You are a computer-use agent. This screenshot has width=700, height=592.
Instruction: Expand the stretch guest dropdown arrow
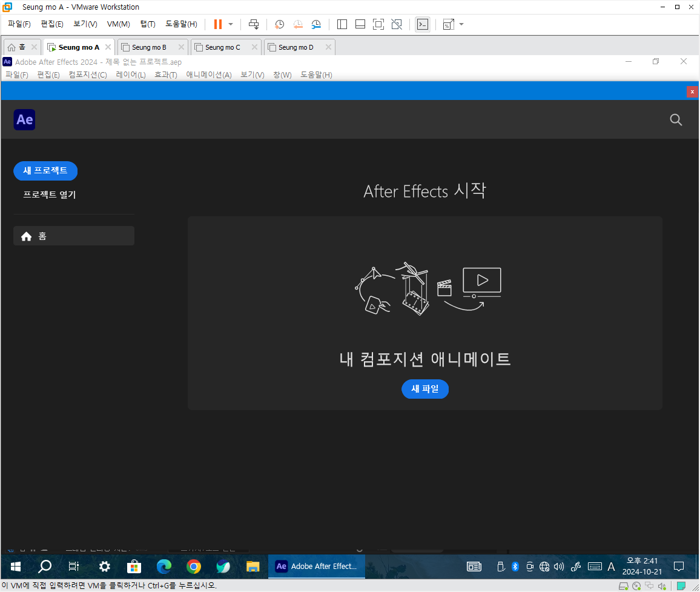click(x=461, y=24)
